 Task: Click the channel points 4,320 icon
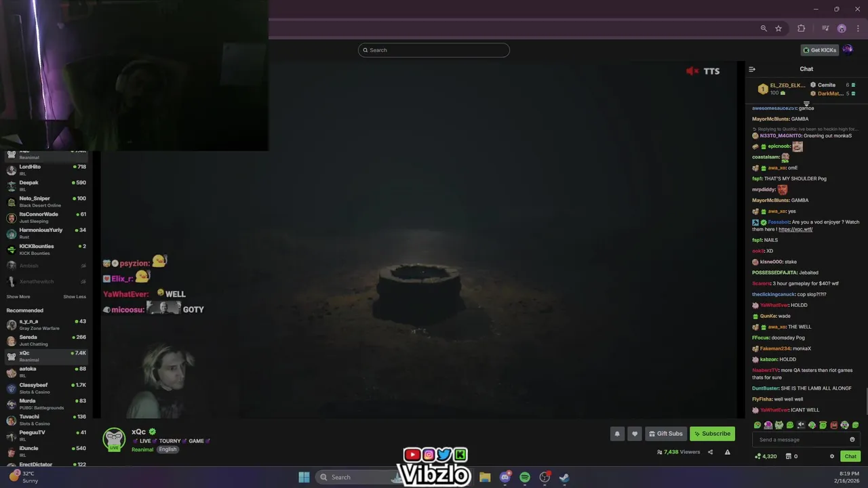[x=757, y=456]
